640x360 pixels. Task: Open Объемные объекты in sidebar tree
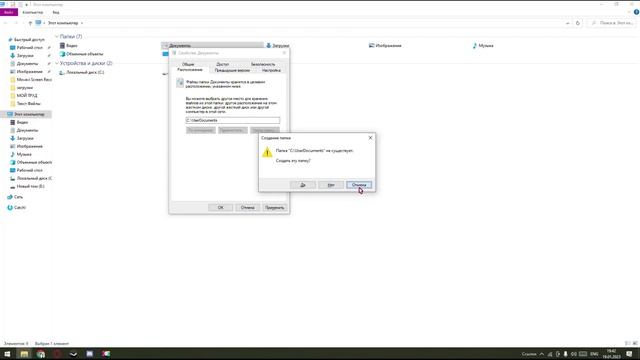[x=31, y=162]
